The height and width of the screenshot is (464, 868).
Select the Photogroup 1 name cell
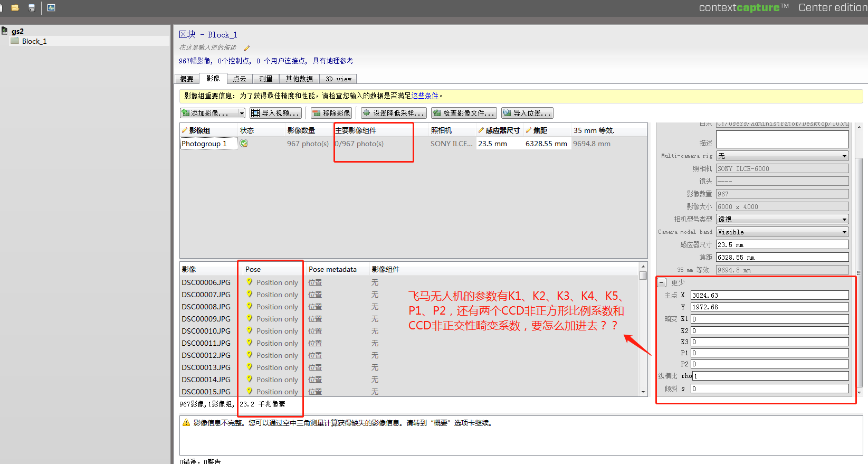pos(208,144)
